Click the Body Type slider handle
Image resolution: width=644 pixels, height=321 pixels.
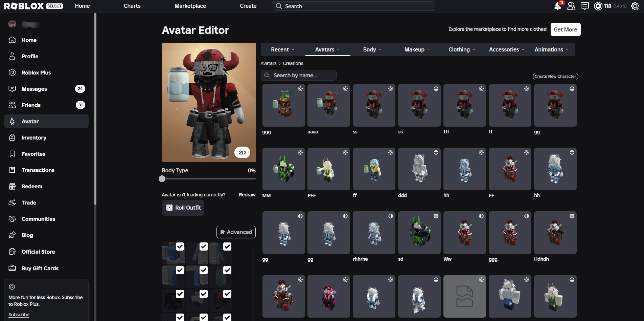pos(162,179)
